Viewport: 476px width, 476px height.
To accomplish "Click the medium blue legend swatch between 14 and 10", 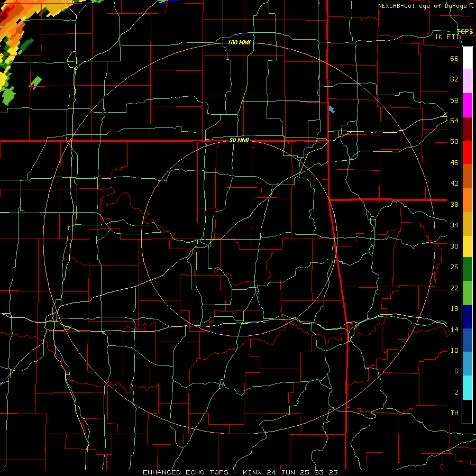I will pos(467,340).
